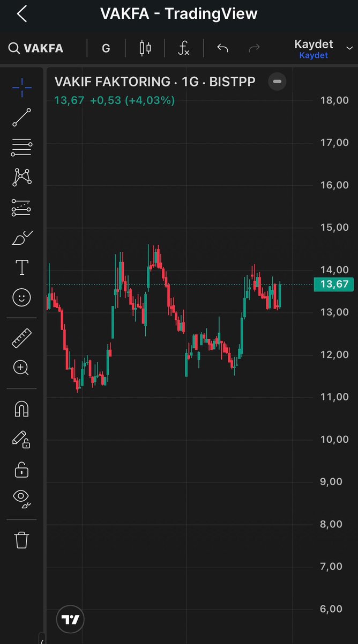Select the chart patterns tool
This screenshot has width=358, height=644.
pyautogui.click(x=22, y=177)
